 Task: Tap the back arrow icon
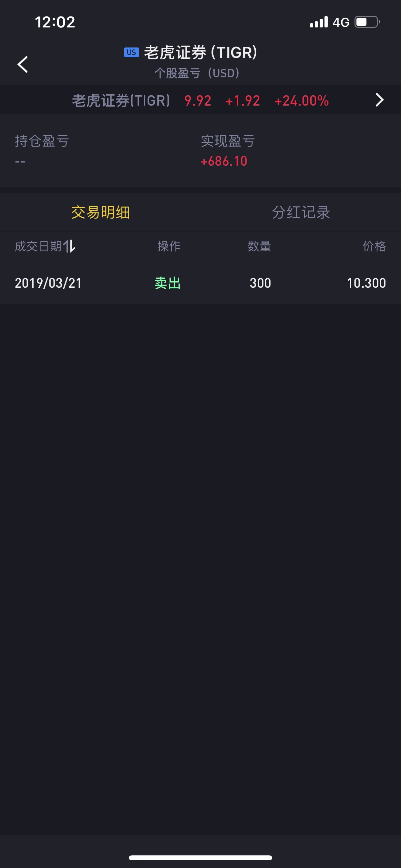tap(23, 64)
